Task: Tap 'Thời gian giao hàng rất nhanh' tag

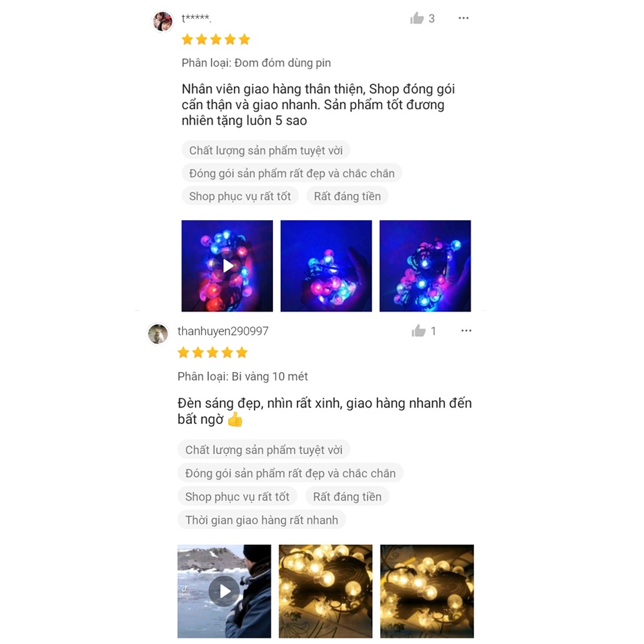Action: coord(261,520)
